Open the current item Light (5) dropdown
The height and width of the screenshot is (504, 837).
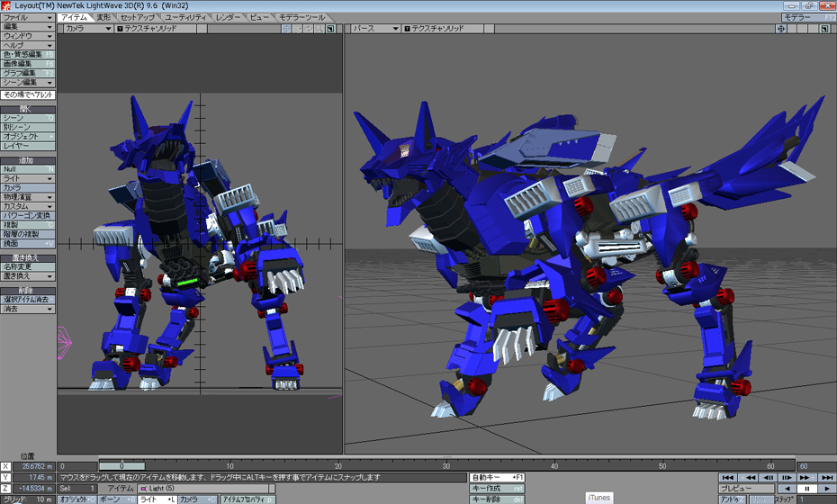click(x=206, y=489)
